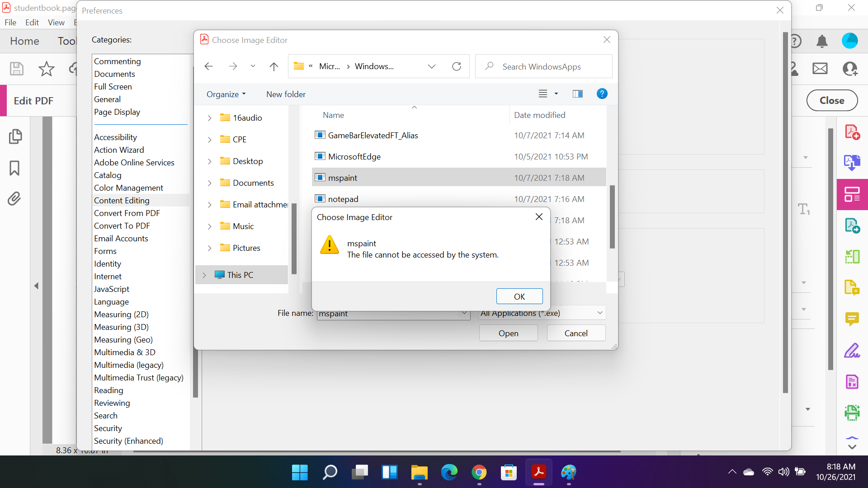Sort files by Date modified column
This screenshot has width=868, height=488.
tap(539, 115)
